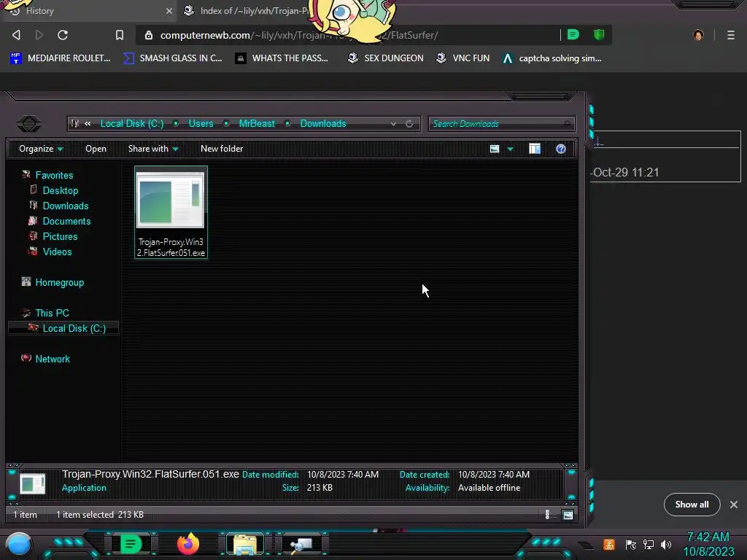Open network tray icon
Viewport: 747px width, 560px height.
click(x=649, y=544)
